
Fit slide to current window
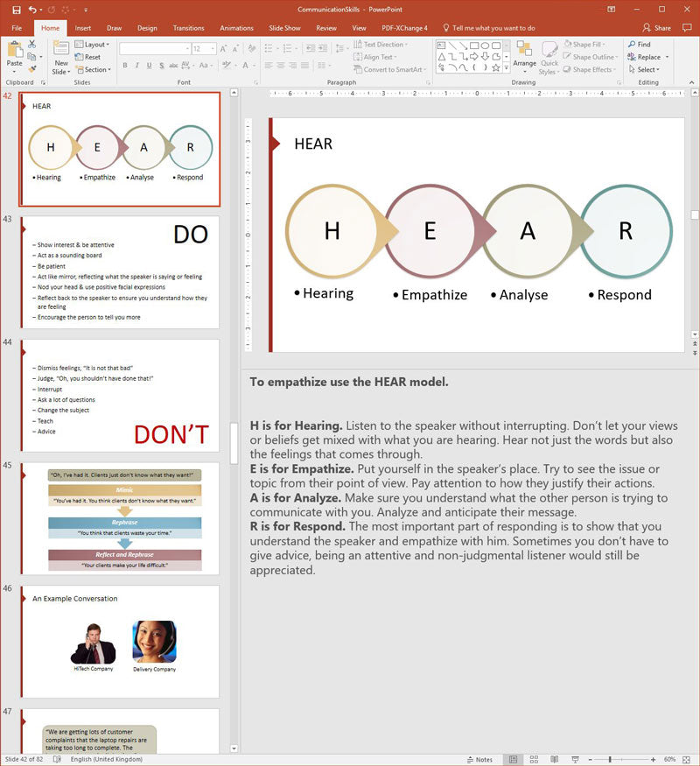(x=686, y=759)
